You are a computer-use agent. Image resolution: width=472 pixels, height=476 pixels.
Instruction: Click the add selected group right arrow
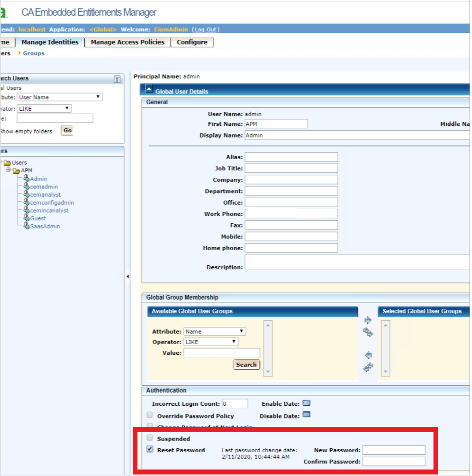point(368,320)
